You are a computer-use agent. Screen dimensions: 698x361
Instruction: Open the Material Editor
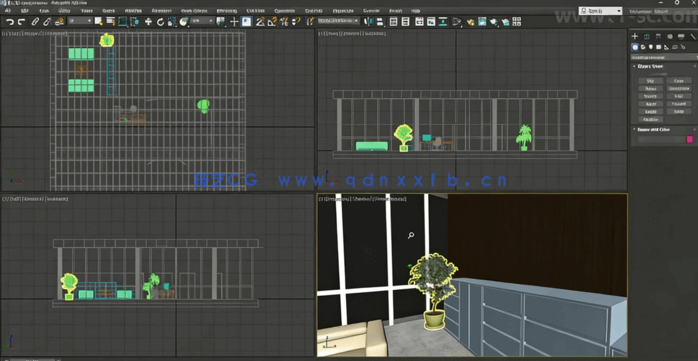pos(457,21)
